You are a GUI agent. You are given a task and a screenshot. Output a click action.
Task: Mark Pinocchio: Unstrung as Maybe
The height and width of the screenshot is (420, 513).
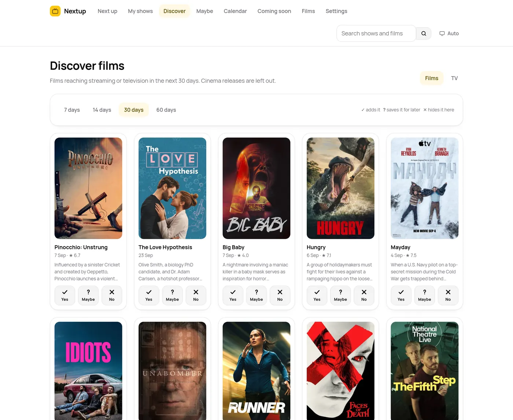(88, 296)
